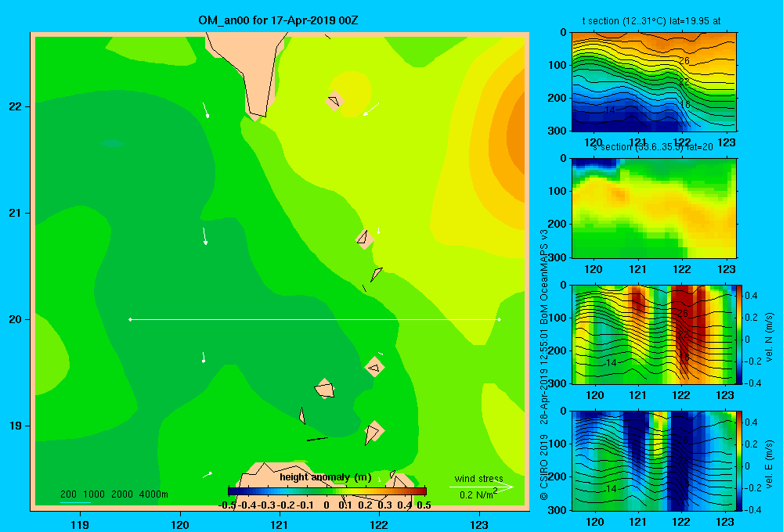Select the 'height anomaly (m)' label
This screenshot has width=783, height=532.
coord(326,477)
